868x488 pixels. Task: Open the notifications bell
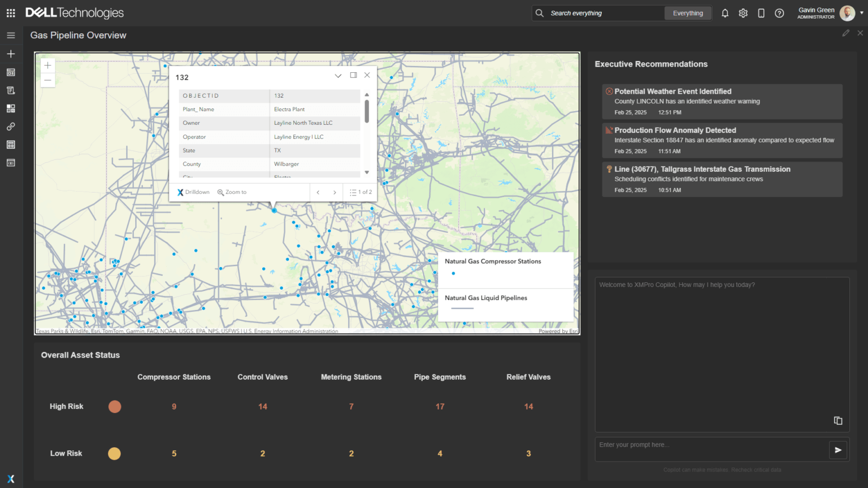tap(725, 13)
